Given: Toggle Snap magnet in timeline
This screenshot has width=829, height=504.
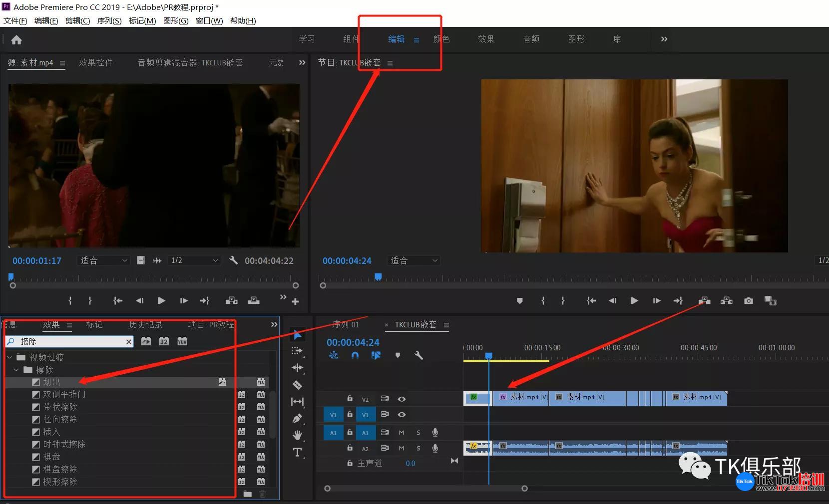Looking at the screenshot, I should tap(355, 355).
